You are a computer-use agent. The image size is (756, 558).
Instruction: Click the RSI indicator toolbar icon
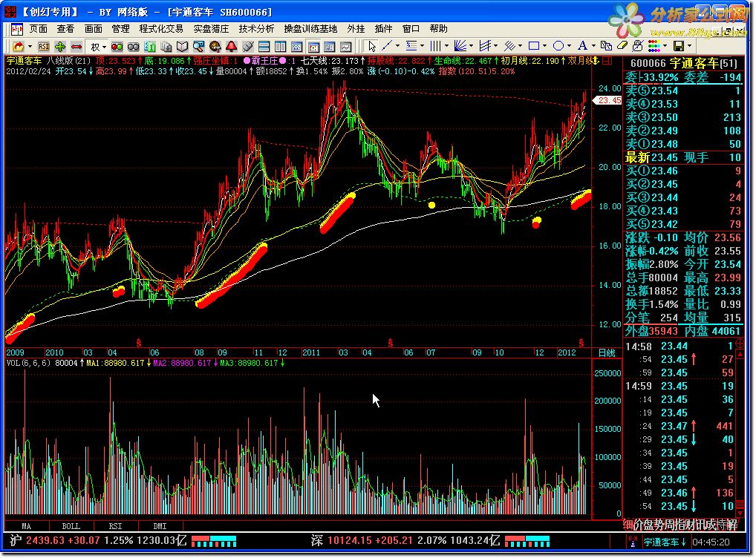pos(44,47)
